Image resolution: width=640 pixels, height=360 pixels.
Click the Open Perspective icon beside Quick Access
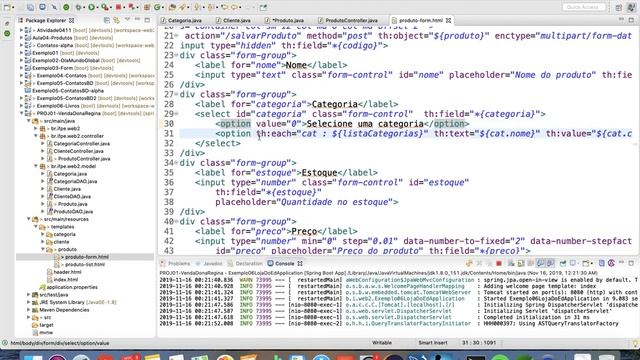(619, 7)
